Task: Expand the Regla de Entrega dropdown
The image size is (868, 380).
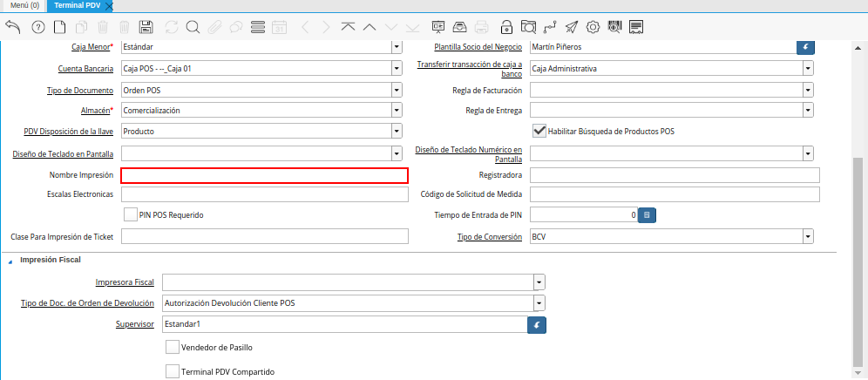Action: (808, 110)
